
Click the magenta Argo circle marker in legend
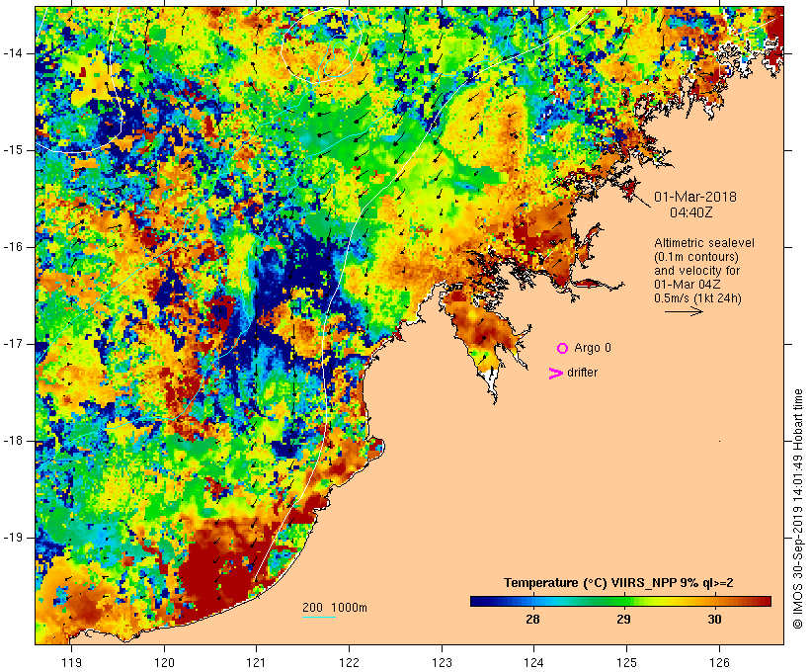[563, 349]
